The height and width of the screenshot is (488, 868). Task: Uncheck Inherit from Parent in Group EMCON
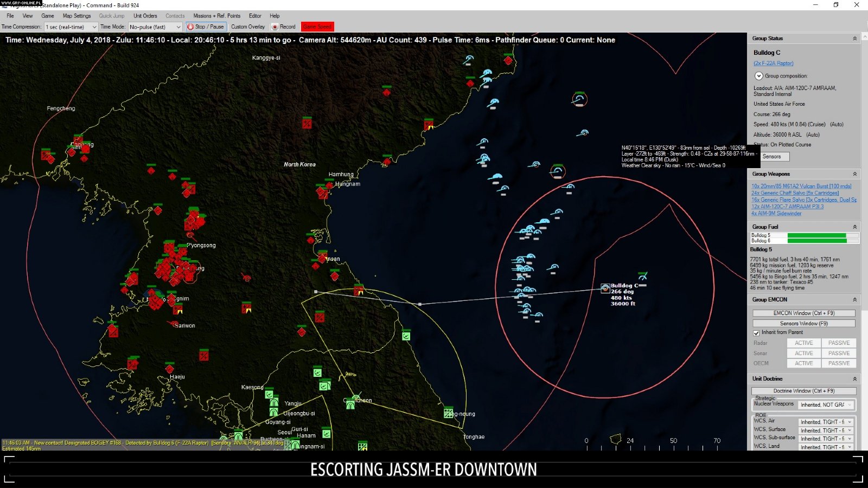(756, 332)
